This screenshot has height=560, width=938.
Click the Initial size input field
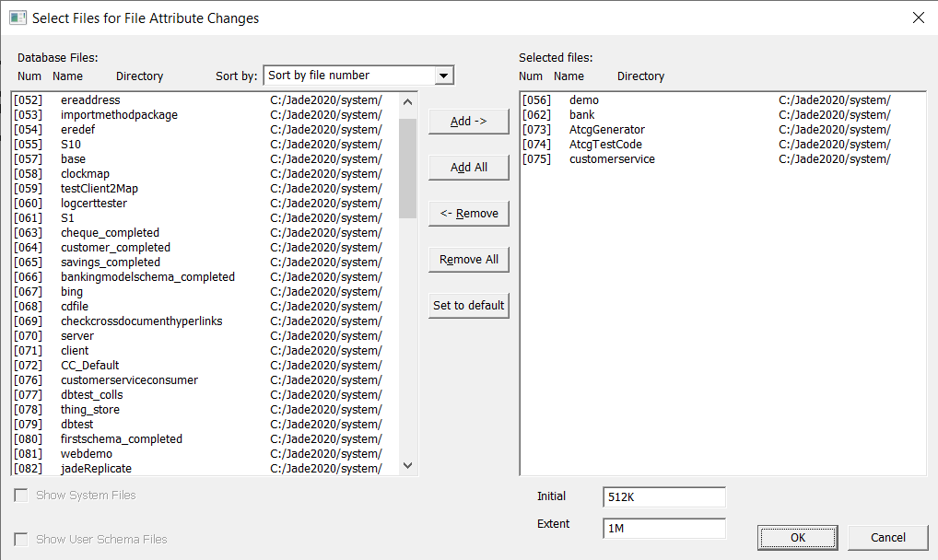tap(663, 497)
